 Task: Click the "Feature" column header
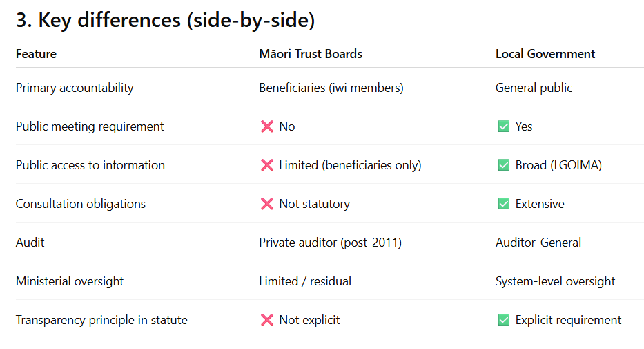(x=36, y=54)
